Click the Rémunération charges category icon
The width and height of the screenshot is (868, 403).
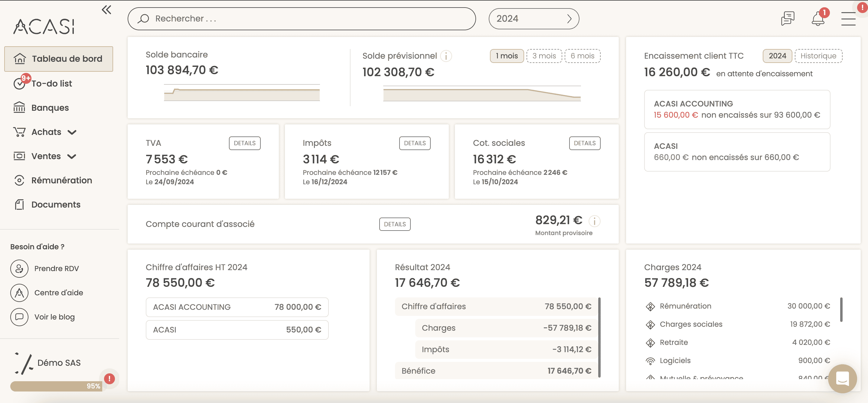click(x=650, y=306)
